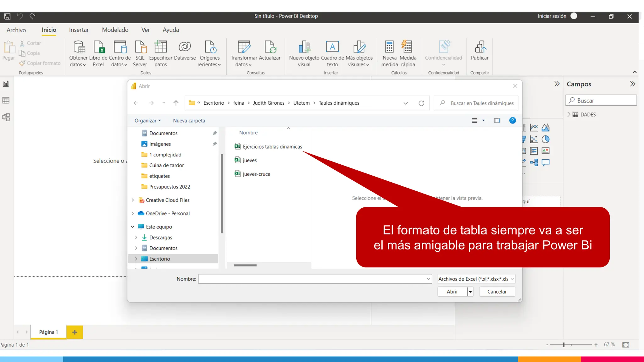
Task: Click the Centro de datos icon
Action: (x=120, y=47)
